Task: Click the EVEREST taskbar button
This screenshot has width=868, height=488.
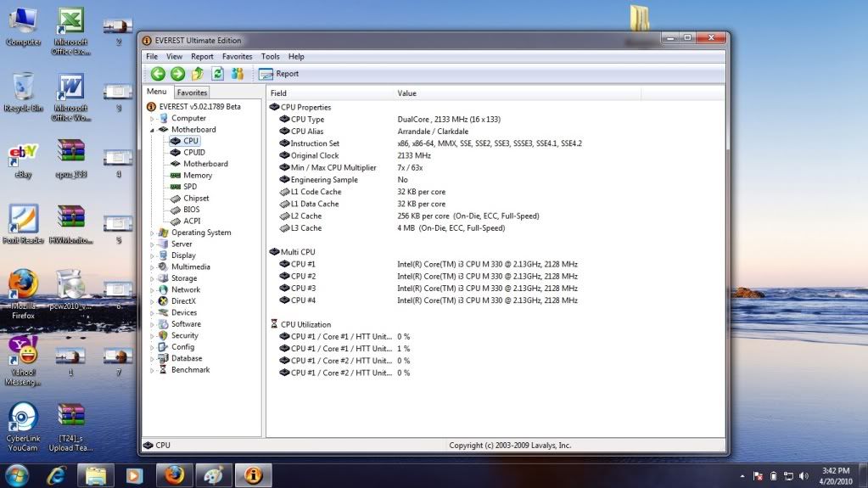Action: [x=253, y=475]
